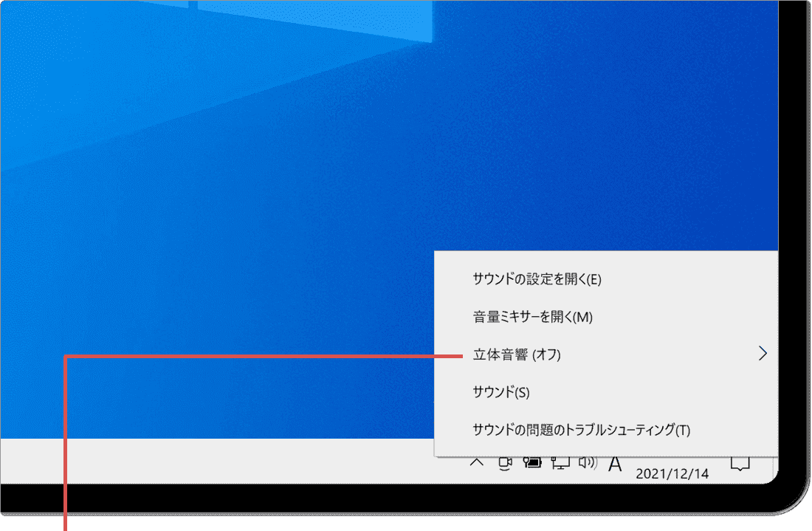The image size is (812, 531).
Task: Expand the 立体音響 (オフ) submenu arrow
Action: coord(763,354)
